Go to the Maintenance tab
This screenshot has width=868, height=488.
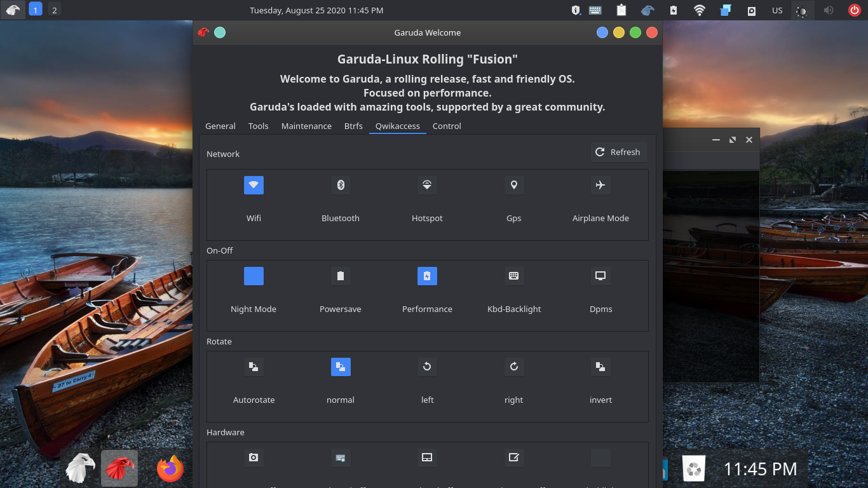(x=306, y=126)
